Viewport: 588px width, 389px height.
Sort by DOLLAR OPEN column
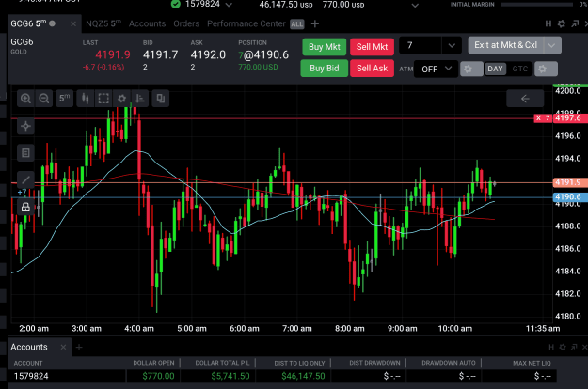point(153,363)
